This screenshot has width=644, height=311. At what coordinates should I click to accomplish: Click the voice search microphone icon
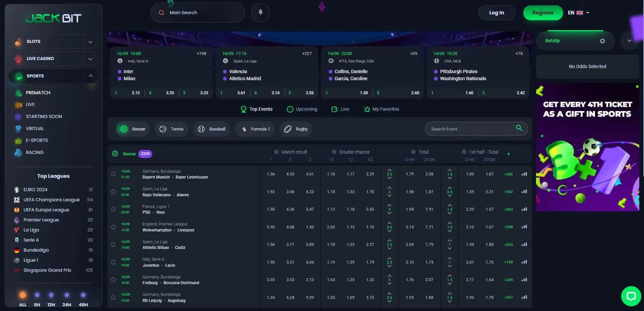[261, 12]
